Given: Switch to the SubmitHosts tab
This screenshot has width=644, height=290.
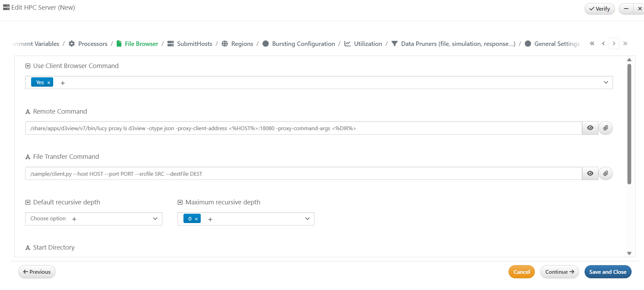Looking at the screenshot, I should 194,44.
